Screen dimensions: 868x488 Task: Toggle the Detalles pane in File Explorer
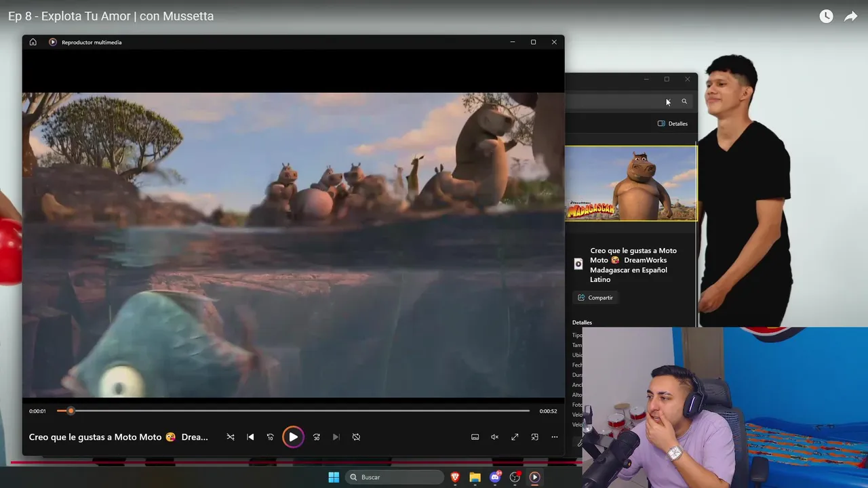pos(673,123)
